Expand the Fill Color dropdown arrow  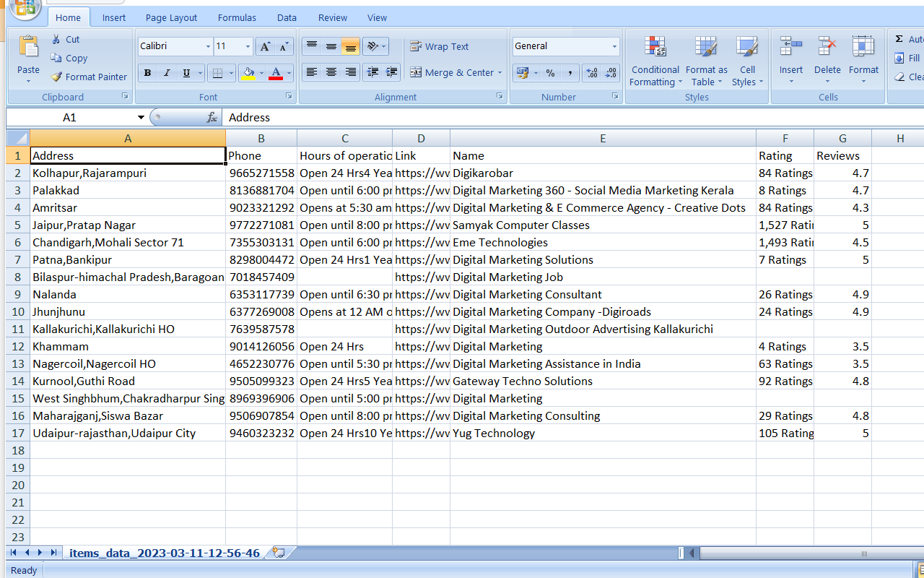pyautogui.click(x=261, y=73)
